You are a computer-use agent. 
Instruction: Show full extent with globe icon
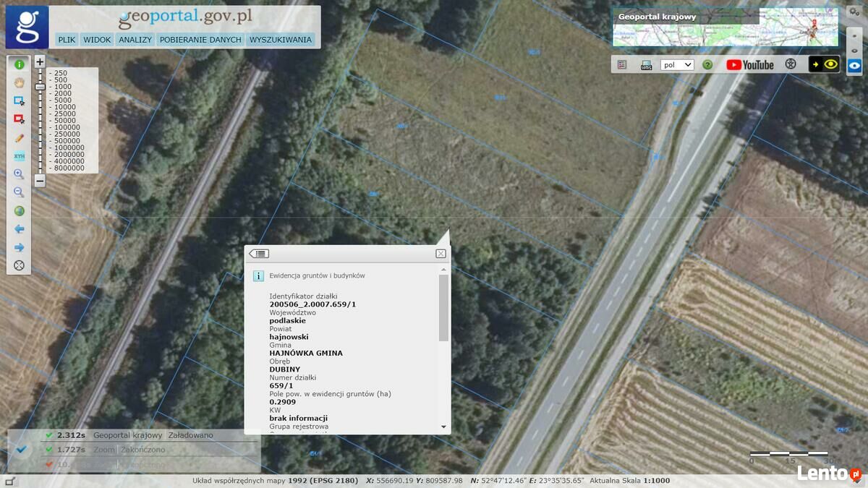(x=19, y=211)
